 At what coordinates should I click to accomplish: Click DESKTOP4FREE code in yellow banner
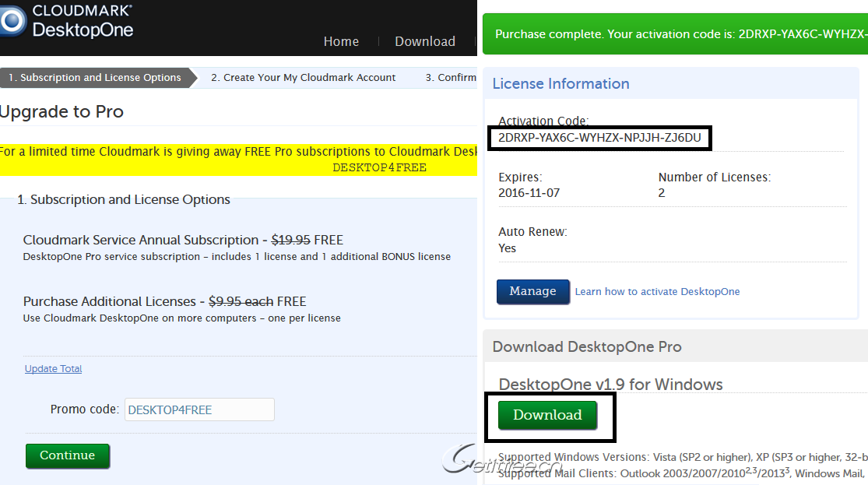pyautogui.click(x=379, y=167)
